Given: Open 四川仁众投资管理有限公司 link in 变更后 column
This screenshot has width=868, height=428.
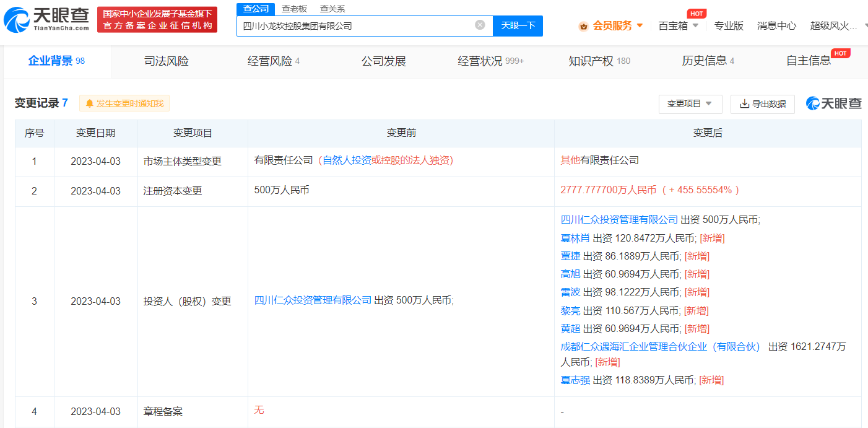Looking at the screenshot, I should (619, 219).
